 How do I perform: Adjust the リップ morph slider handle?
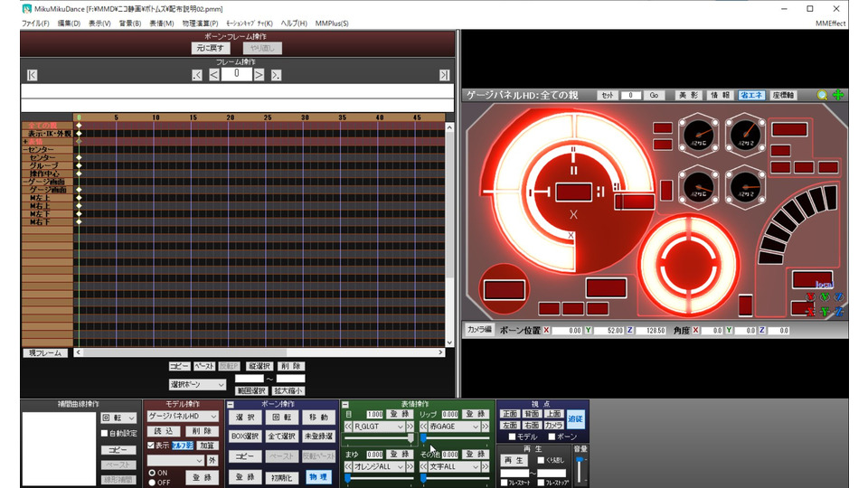pyautogui.click(x=423, y=438)
